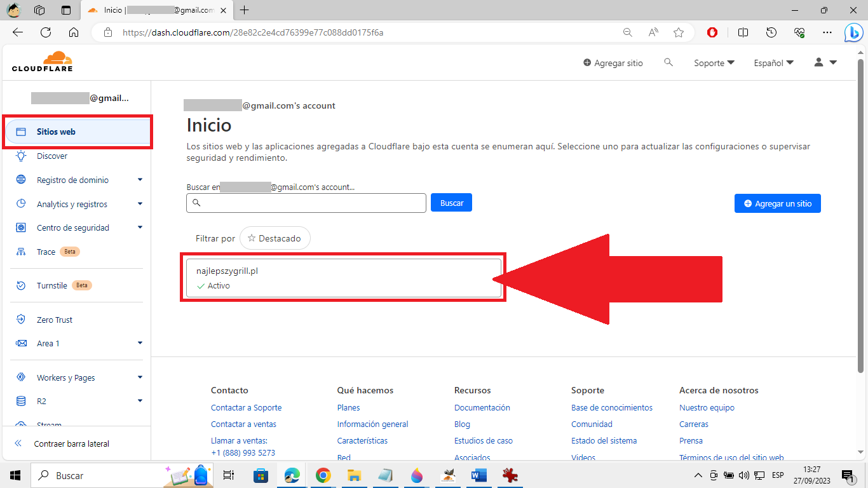Open the Estudios de caso link

click(484, 440)
